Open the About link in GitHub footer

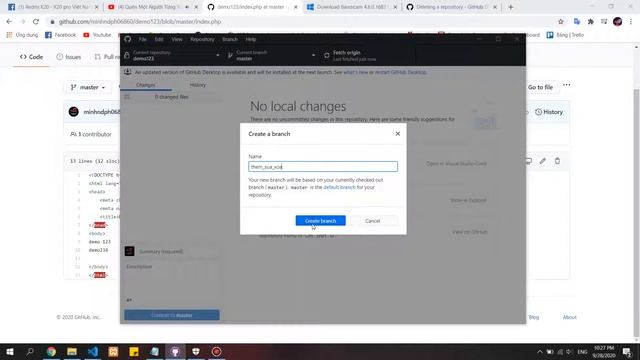(x=569, y=317)
